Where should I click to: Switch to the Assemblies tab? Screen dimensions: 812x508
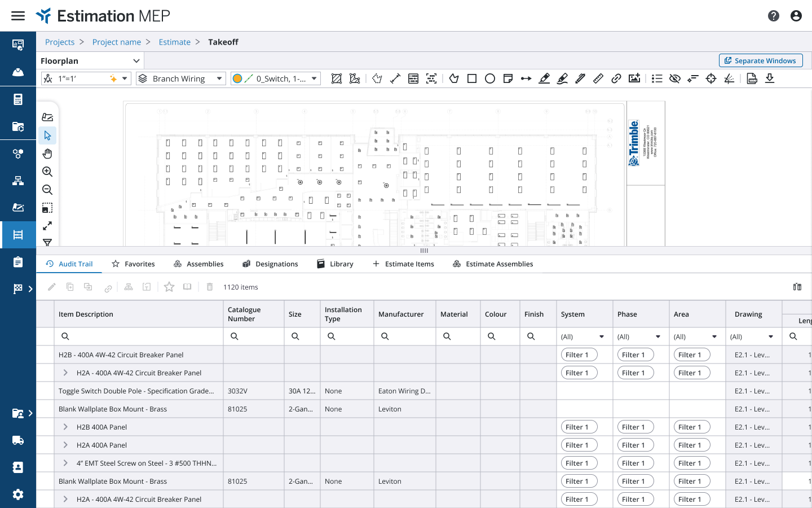pos(198,264)
